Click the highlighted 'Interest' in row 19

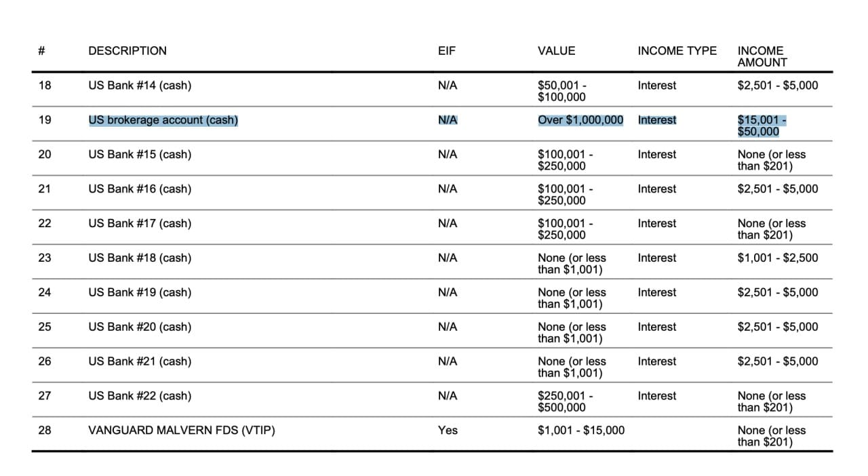coord(657,120)
